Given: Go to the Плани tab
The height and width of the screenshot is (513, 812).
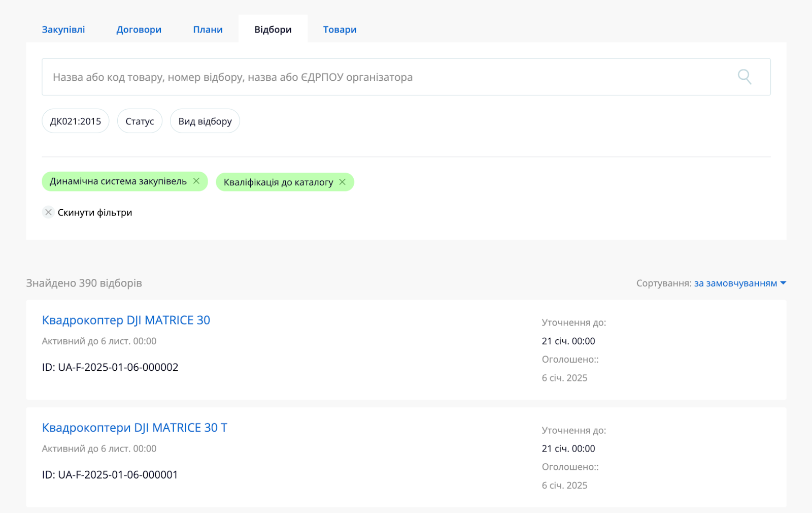Looking at the screenshot, I should click(208, 29).
